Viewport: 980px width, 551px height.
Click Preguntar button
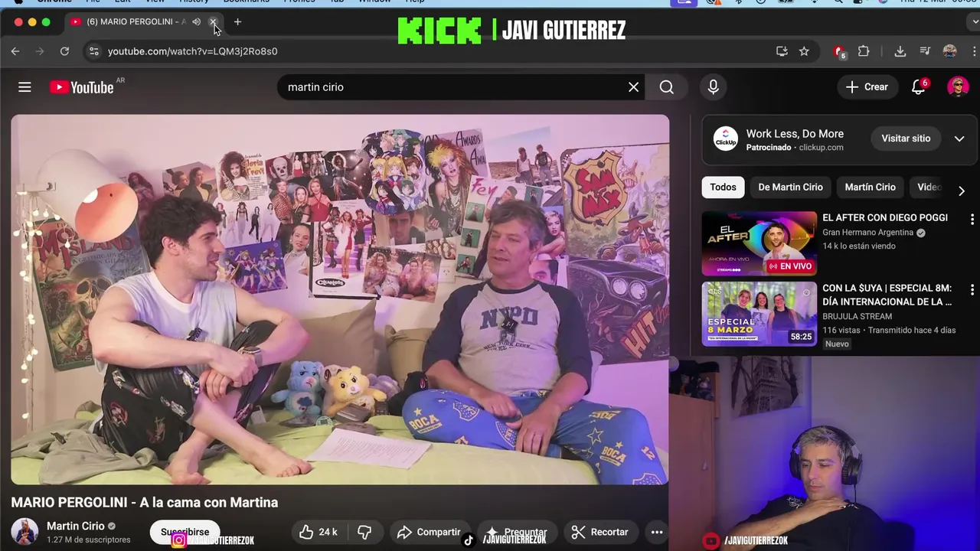pos(518,532)
